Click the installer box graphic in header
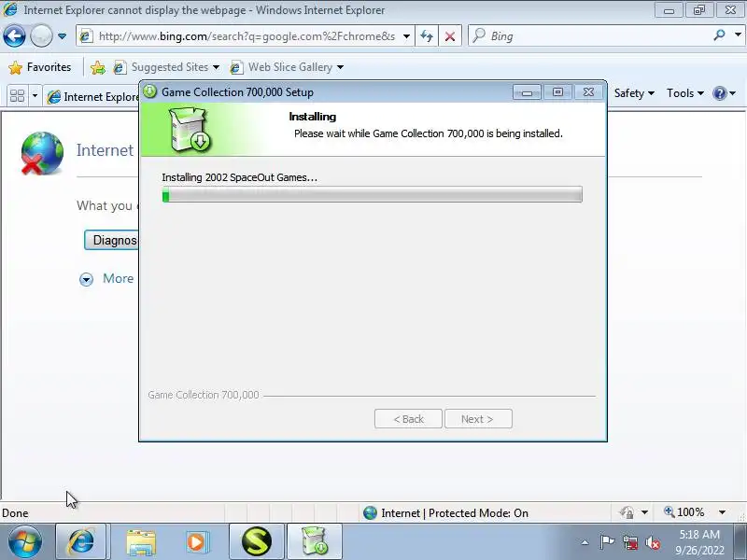The height and width of the screenshot is (560, 747). click(x=190, y=129)
